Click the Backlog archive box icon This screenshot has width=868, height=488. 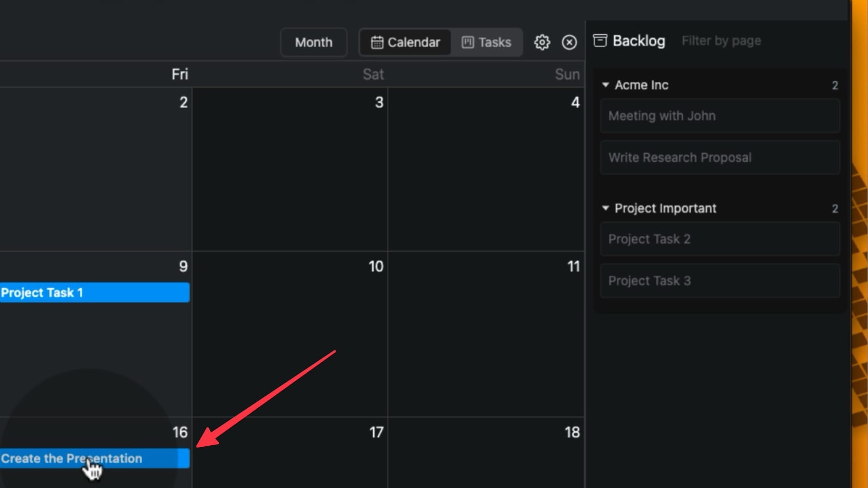coord(600,40)
